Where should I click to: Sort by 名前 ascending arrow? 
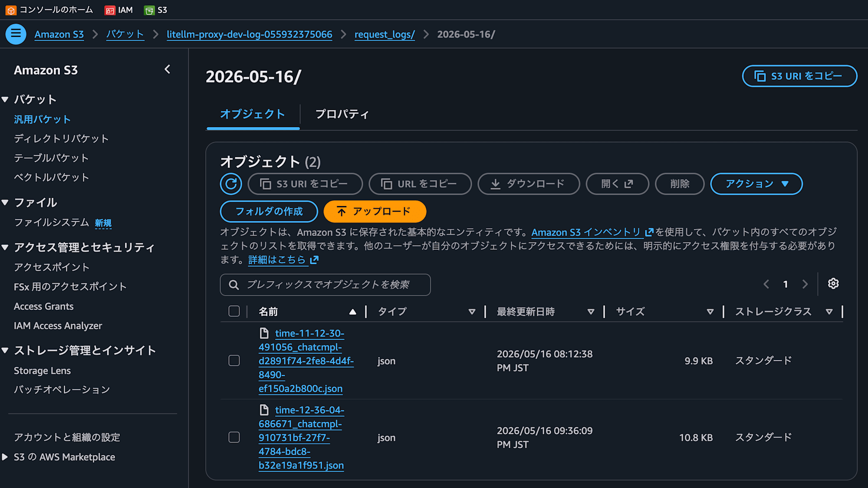[x=352, y=311]
